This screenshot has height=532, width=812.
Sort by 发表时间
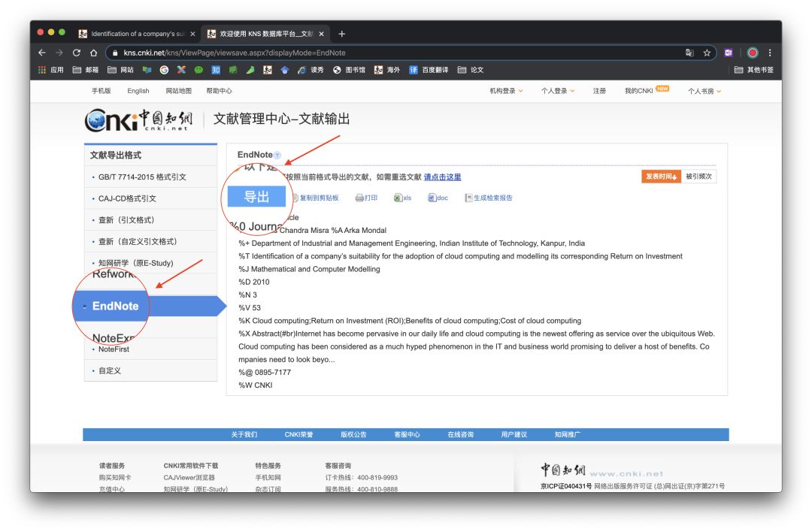tap(661, 177)
